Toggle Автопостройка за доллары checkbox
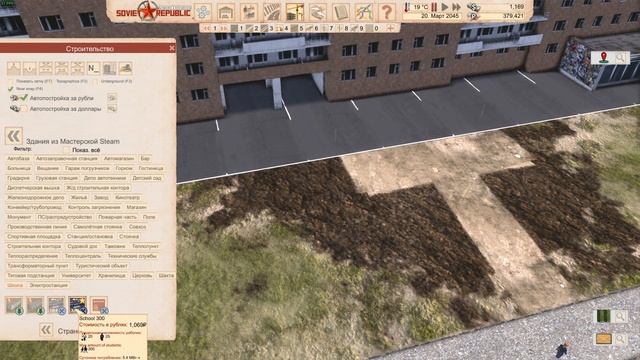640x360 pixels. tap(24, 109)
